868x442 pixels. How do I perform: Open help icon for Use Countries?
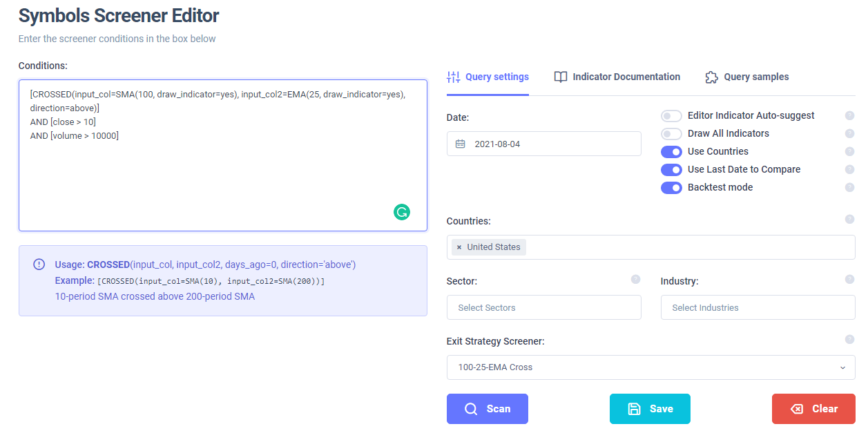click(x=850, y=151)
